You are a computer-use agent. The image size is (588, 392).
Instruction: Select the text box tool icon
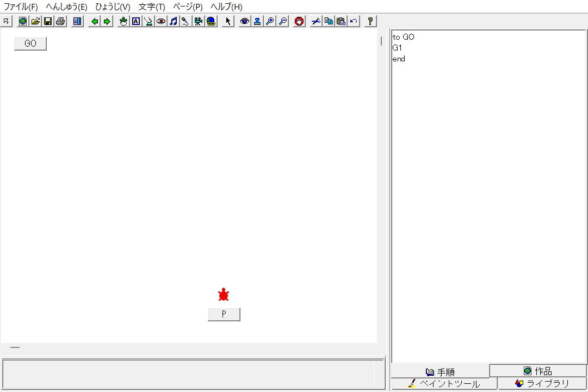coord(136,21)
